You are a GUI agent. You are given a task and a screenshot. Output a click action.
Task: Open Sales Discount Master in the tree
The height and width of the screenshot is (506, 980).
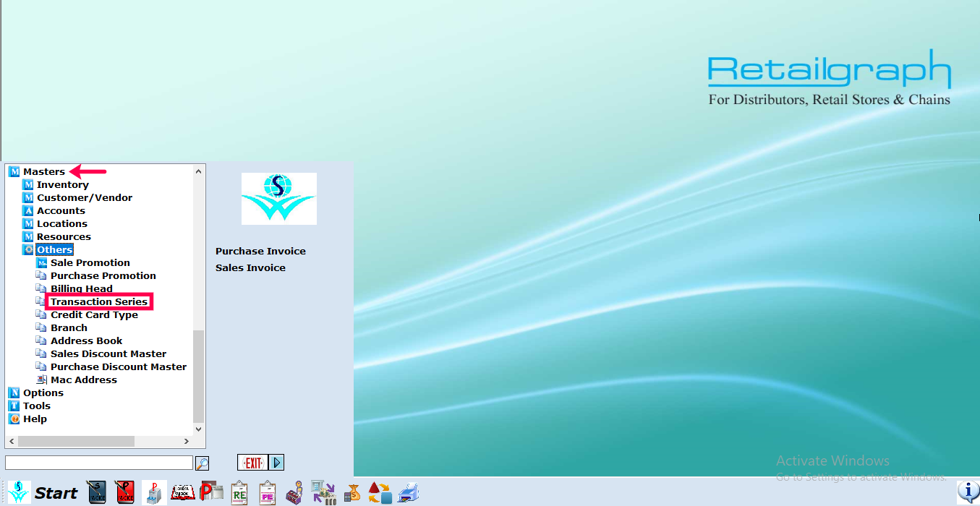(x=108, y=354)
